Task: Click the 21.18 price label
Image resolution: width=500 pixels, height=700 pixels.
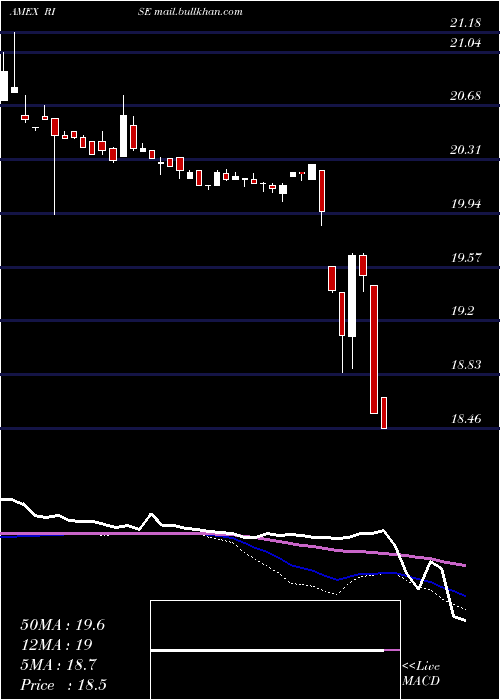Action: [x=465, y=23]
